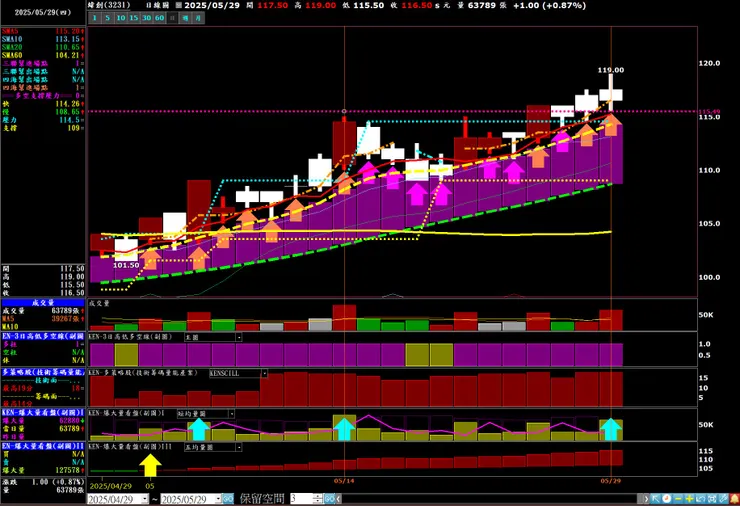Click the 支撐 109 legend row
This screenshot has width=740, height=506.
(x=43, y=128)
